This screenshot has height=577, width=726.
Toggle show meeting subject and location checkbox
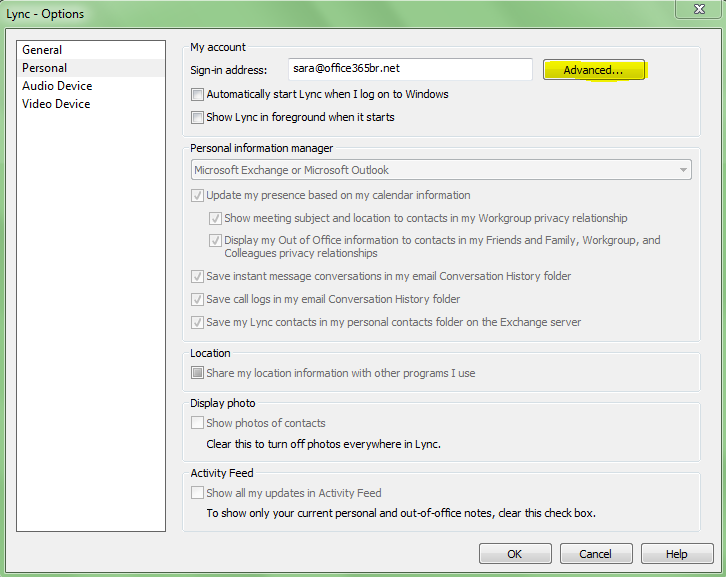[x=216, y=218]
